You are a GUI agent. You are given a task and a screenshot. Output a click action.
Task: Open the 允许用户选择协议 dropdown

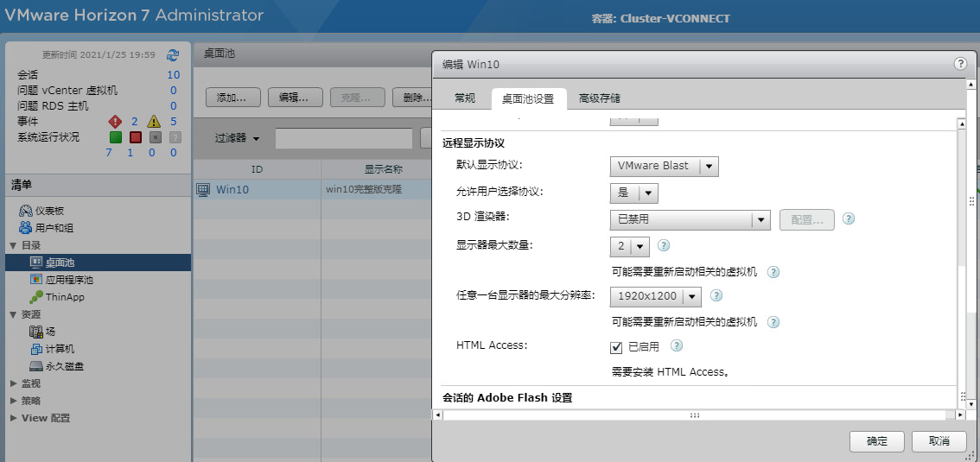(x=633, y=193)
